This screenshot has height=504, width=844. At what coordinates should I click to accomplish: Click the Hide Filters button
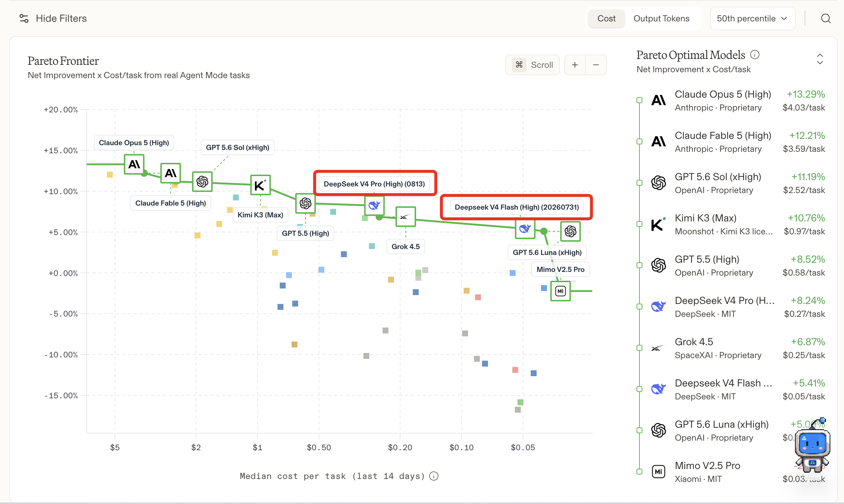53,18
